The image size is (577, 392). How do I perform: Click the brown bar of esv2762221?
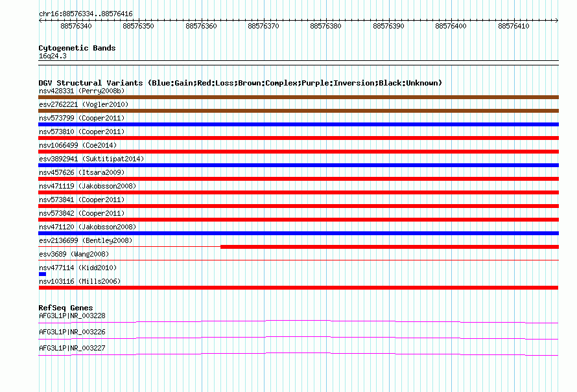(298, 111)
